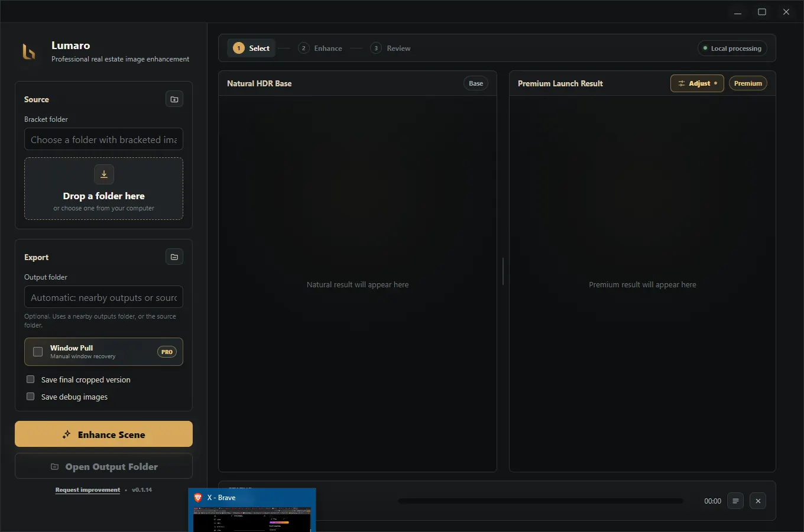Go to step 1 Select
The image size is (804, 532).
pos(252,48)
